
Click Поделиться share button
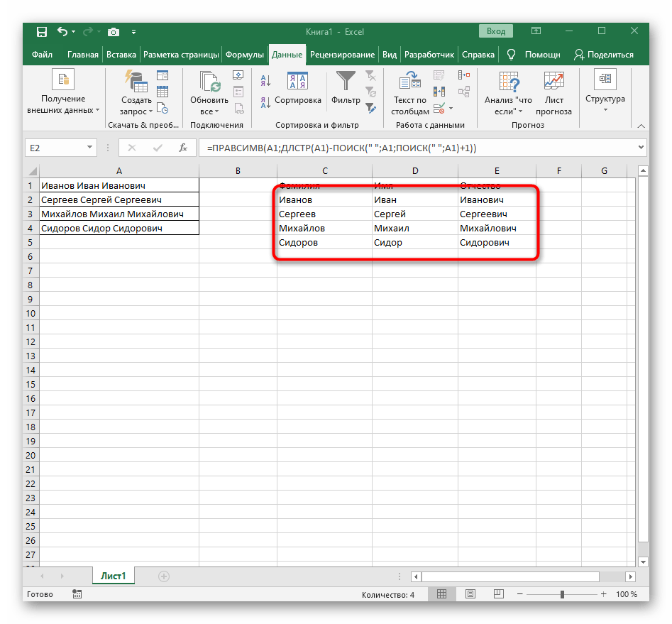604,55
